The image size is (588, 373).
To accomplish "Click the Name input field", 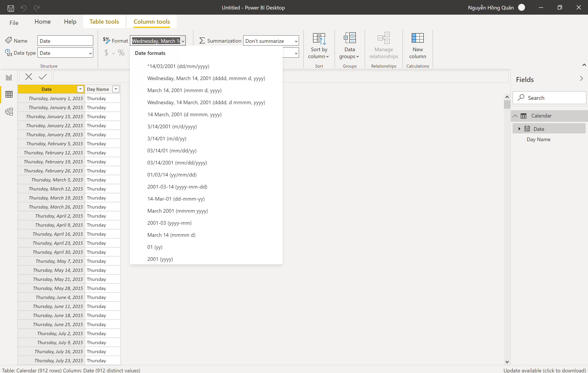I will click(x=65, y=41).
